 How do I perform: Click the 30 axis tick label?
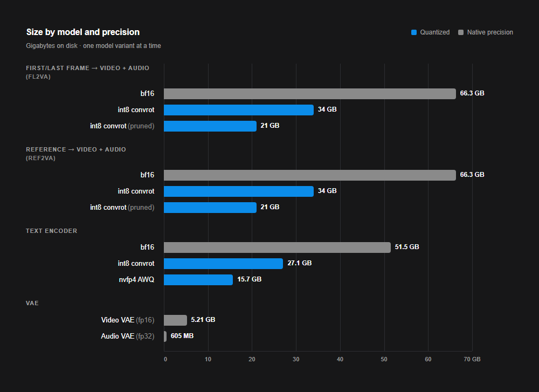(296, 359)
